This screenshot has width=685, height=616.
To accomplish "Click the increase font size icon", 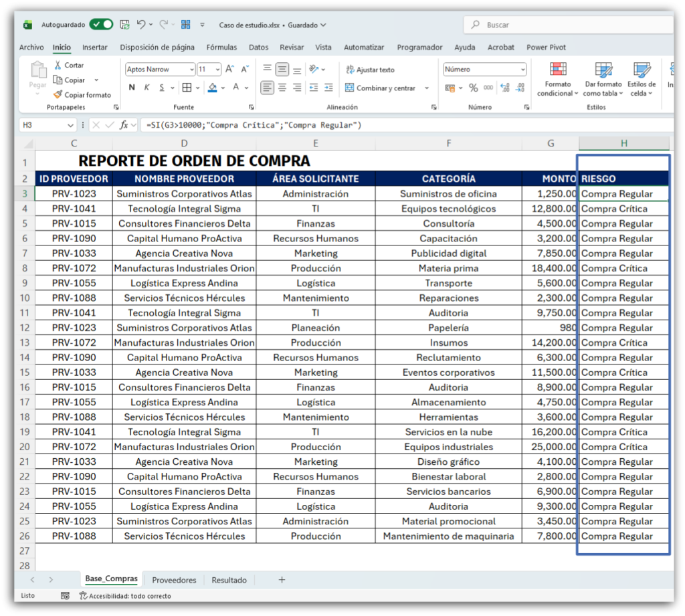I will click(229, 69).
